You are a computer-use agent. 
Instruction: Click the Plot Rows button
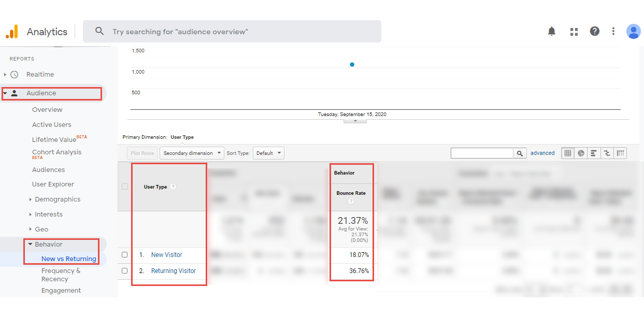142,153
